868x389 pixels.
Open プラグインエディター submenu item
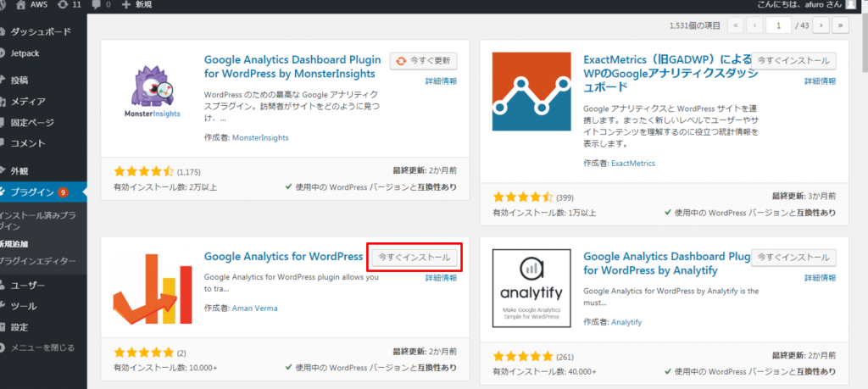coord(37,261)
